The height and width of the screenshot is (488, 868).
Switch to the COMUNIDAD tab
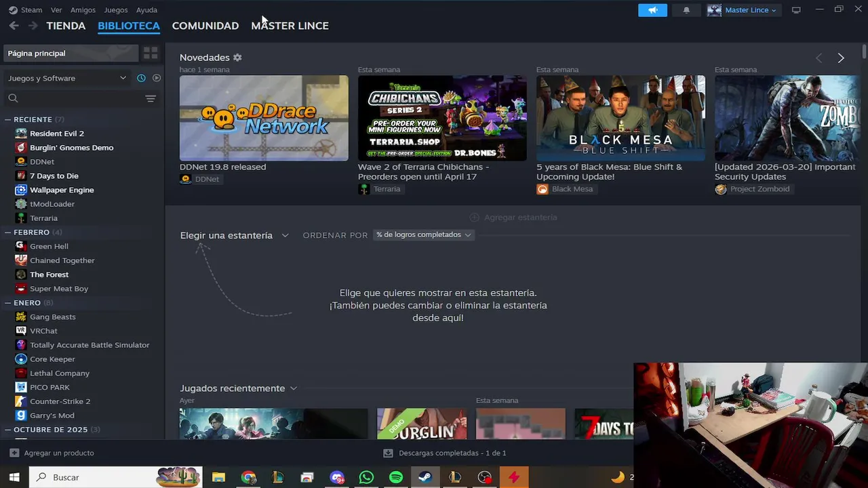pyautogui.click(x=205, y=26)
